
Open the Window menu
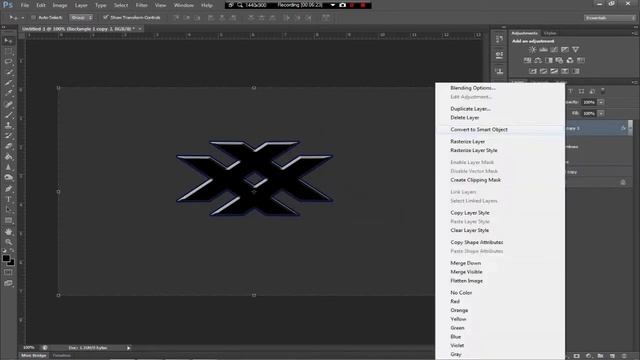click(184, 5)
